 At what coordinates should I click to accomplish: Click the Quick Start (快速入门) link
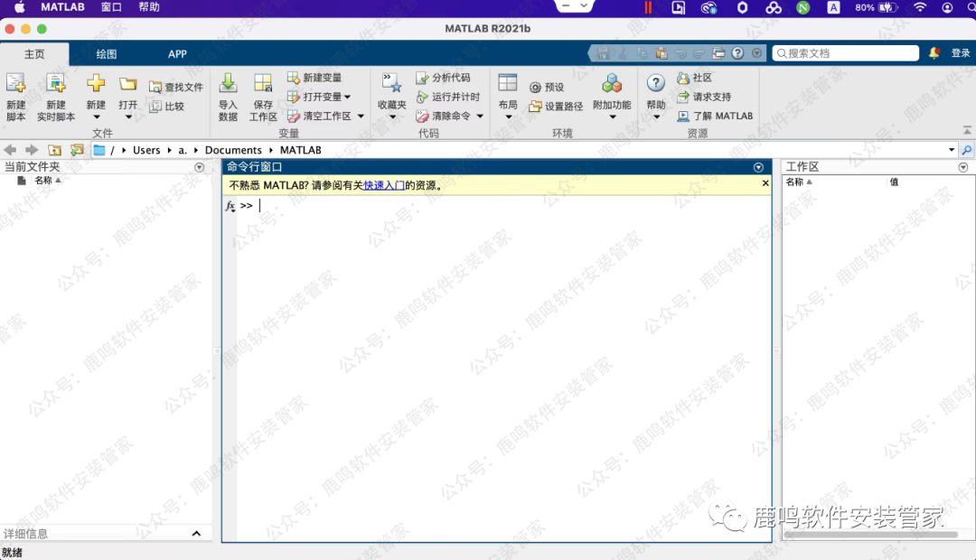(384, 185)
